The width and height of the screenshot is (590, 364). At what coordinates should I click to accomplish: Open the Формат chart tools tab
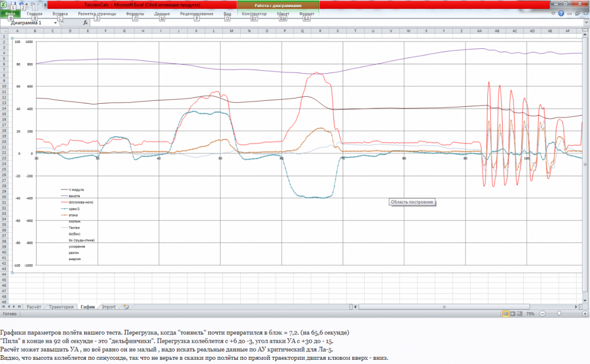click(x=307, y=14)
